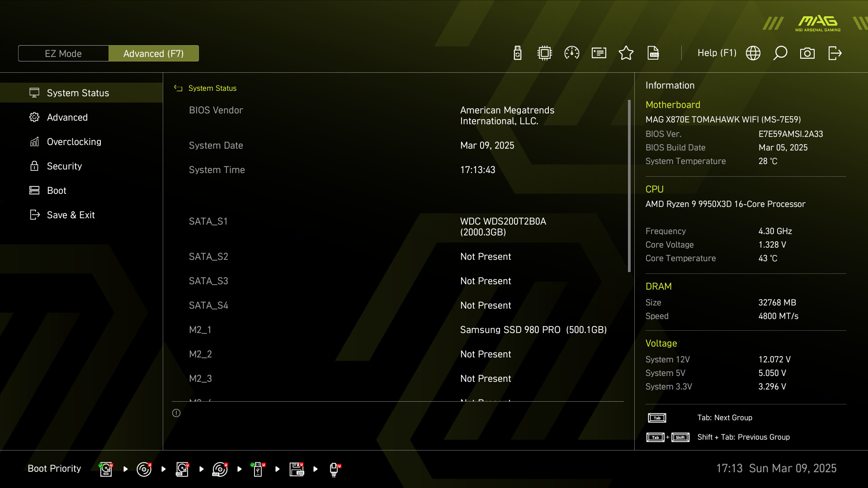This screenshot has width=868, height=488.
Task: Select the M2_1 Samsung SSD entry
Action: pos(398,330)
